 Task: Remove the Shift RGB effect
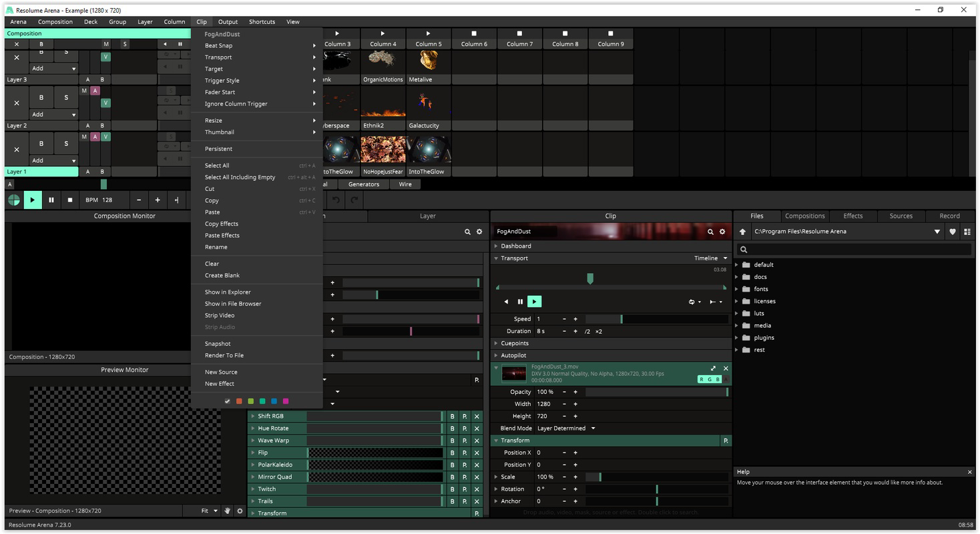[477, 416]
